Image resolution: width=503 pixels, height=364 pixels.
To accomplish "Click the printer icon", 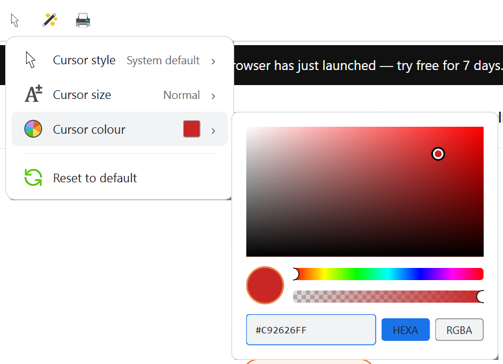I will (x=83, y=20).
